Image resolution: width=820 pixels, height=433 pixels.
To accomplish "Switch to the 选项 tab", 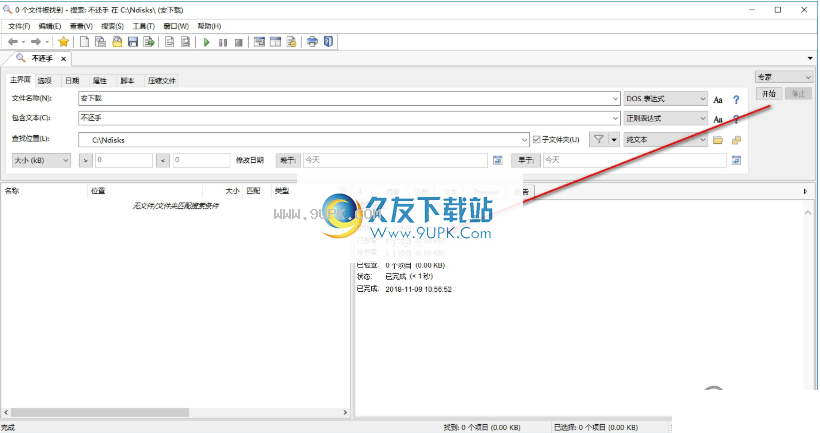I will click(x=45, y=81).
